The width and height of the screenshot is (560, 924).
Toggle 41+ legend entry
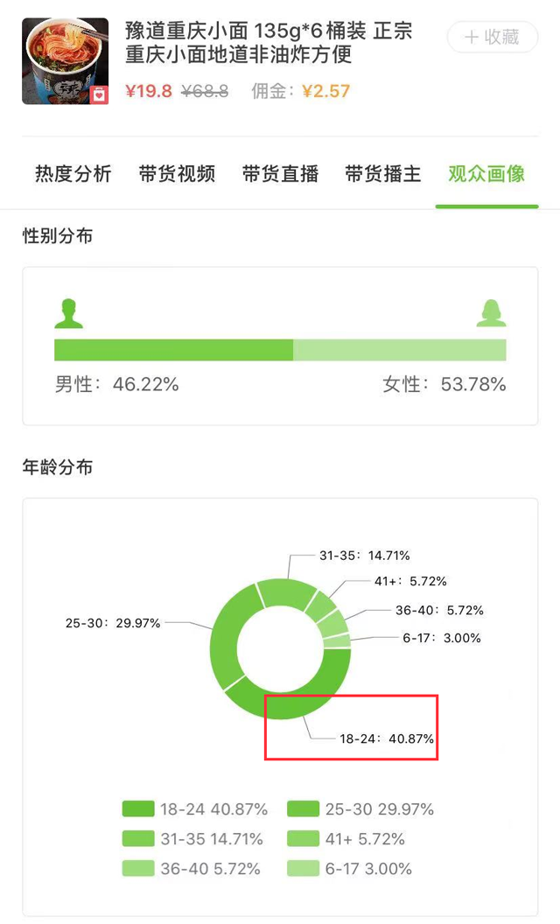coord(346,838)
